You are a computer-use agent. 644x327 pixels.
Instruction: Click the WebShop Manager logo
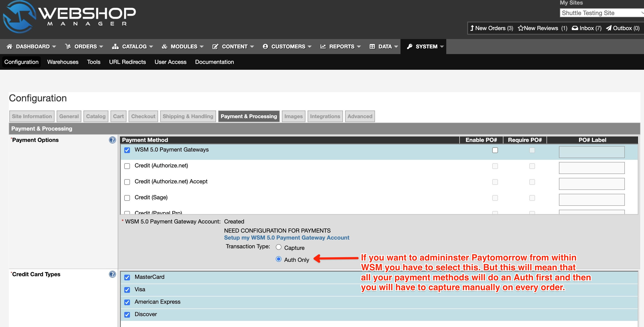[x=70, y=17]
